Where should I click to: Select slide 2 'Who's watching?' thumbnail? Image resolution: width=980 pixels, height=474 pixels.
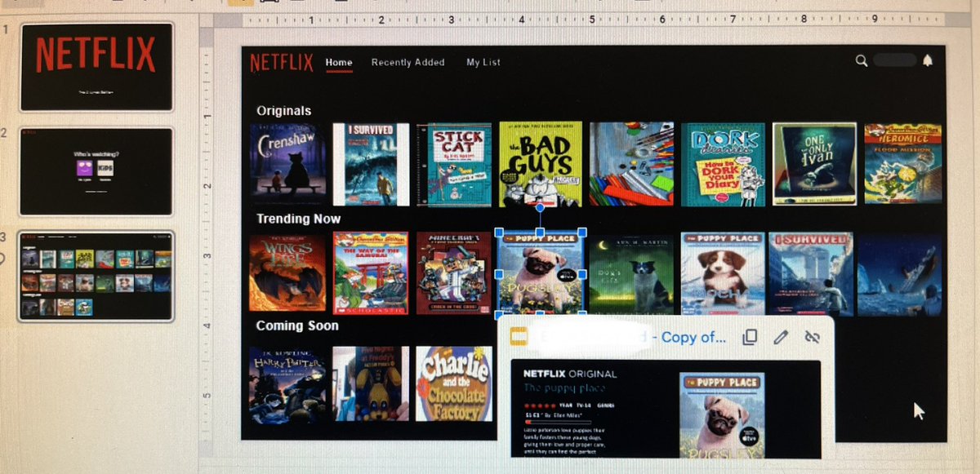point(96,171)
